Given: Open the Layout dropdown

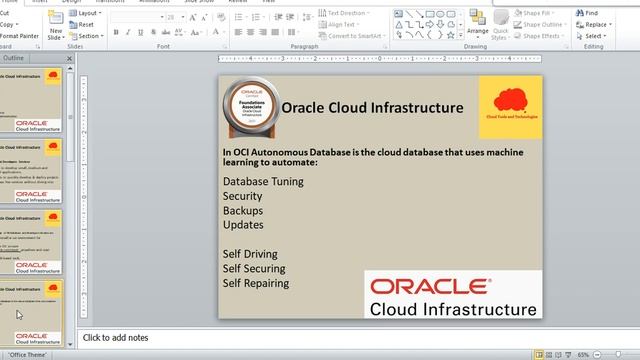Looking at the screenshot, I should point(85,13).
